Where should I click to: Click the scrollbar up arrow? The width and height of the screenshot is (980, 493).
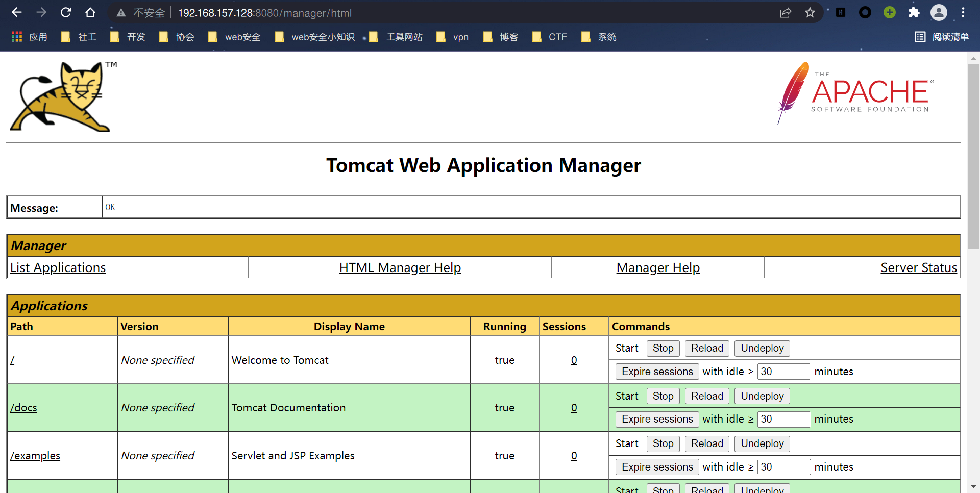click(x=973, y=58)
